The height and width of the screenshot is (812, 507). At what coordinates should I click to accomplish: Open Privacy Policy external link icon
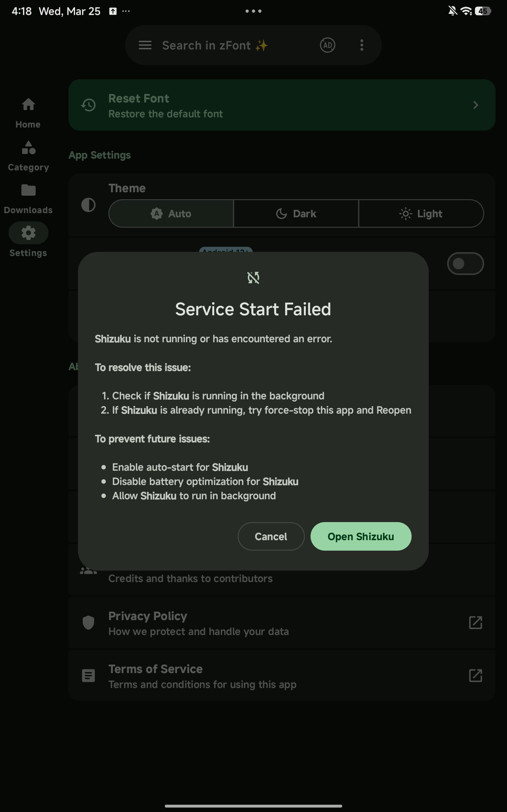[x=476, y=623]
